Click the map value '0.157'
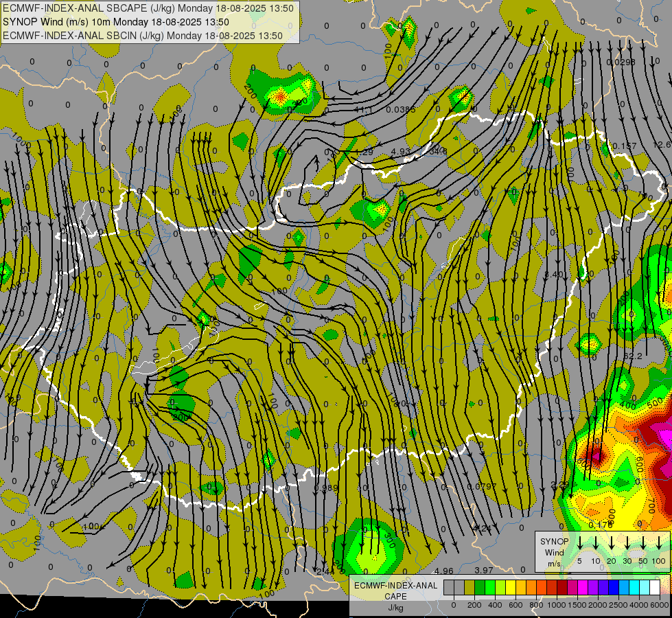The image size is (672, 618). point(625,146)
